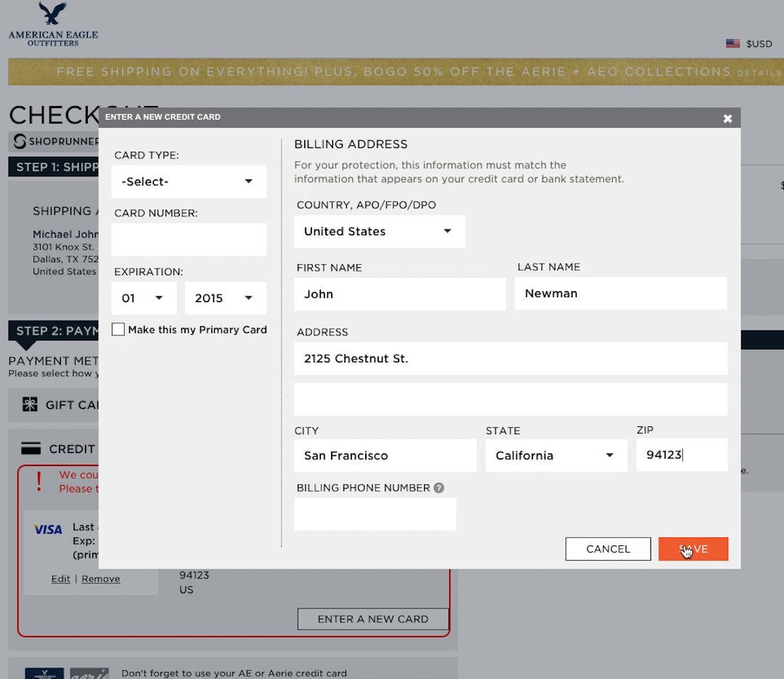Click the gift card gift-box icon
This screenshot has width=784, height=679.
pyautogui.click(x=29, y=404)
